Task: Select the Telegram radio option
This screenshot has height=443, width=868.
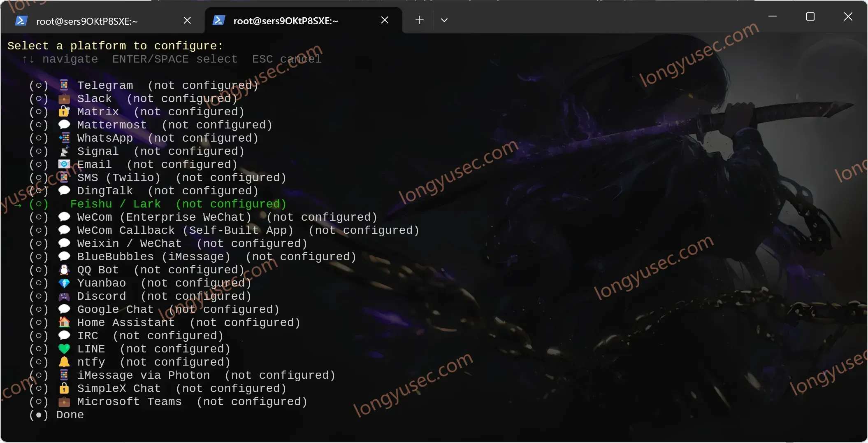Action: pos(39,85)
